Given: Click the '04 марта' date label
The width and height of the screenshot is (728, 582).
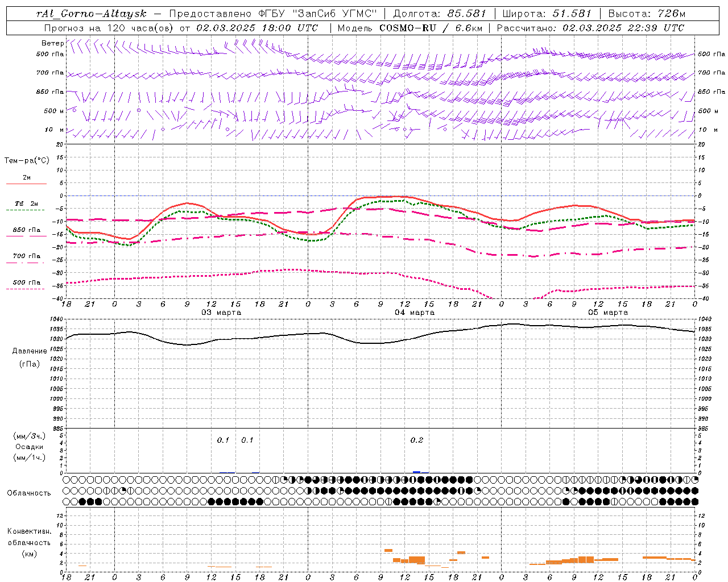Looking at the screenshot, I should [415, 312].
